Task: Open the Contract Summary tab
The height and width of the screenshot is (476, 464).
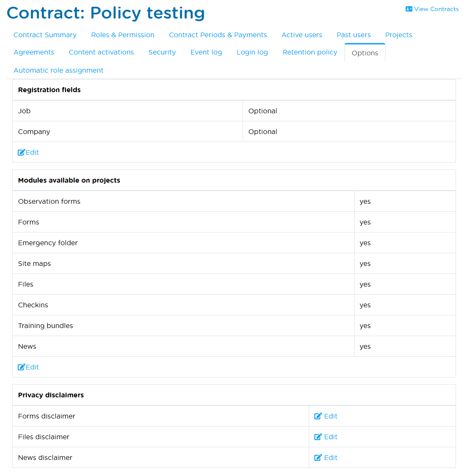Action: tap(45, 35)
